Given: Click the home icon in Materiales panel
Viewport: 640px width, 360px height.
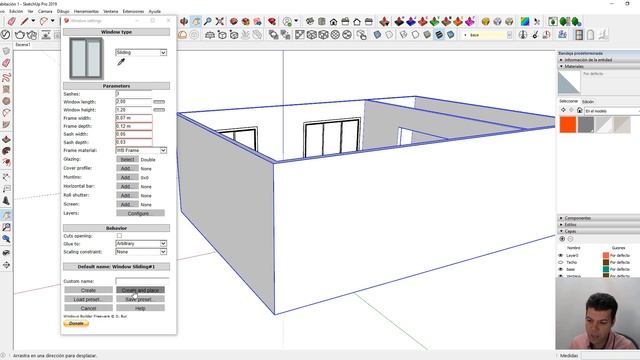Looking at the screenshot, I should point(579,111).
